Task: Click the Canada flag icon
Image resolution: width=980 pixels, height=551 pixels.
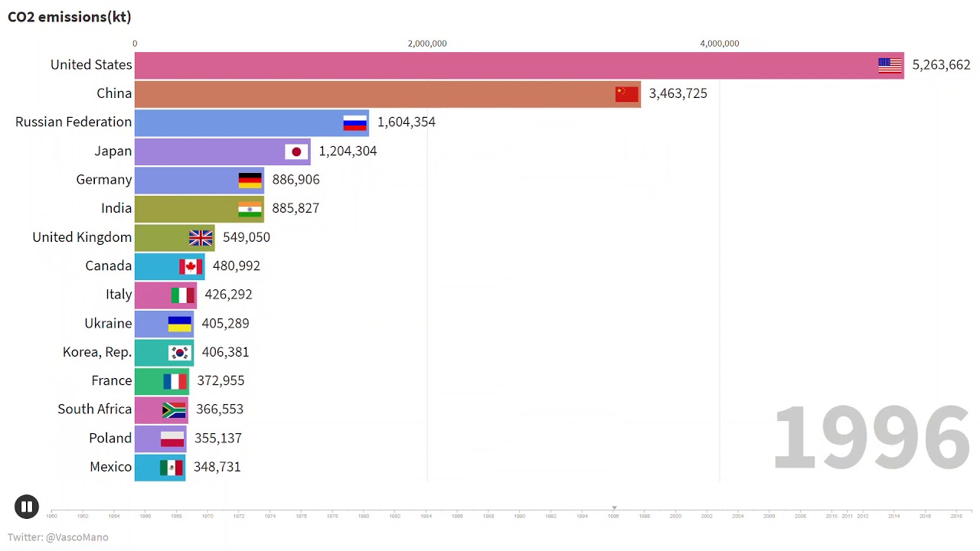Action: click(x=191, y=266)
